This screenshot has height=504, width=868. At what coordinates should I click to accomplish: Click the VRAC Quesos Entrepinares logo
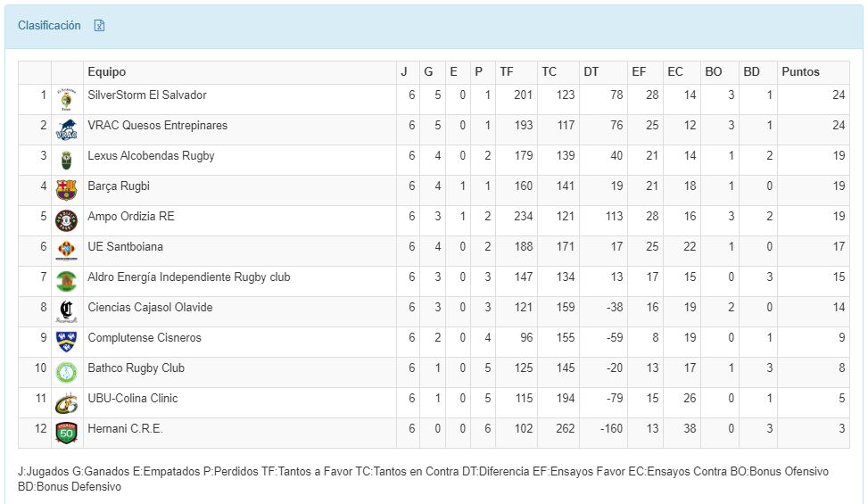66,129
